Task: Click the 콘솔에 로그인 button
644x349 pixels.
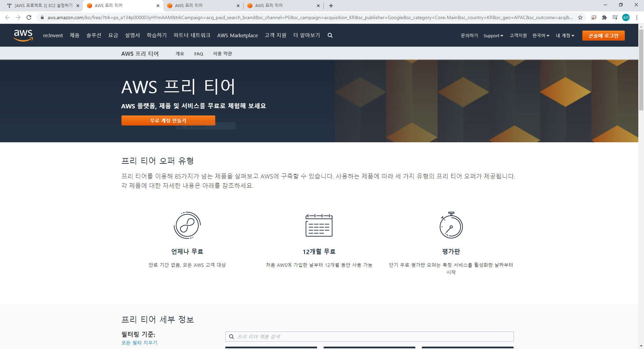Action: (x=603, y=36)
